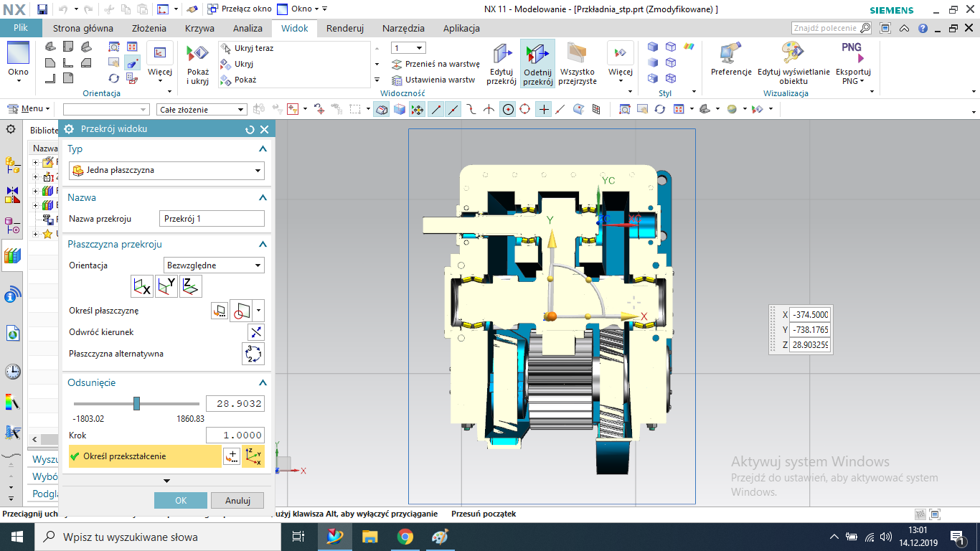Click the Znajdź polecenie search box
Screen dimensions: 980x551
831,28
